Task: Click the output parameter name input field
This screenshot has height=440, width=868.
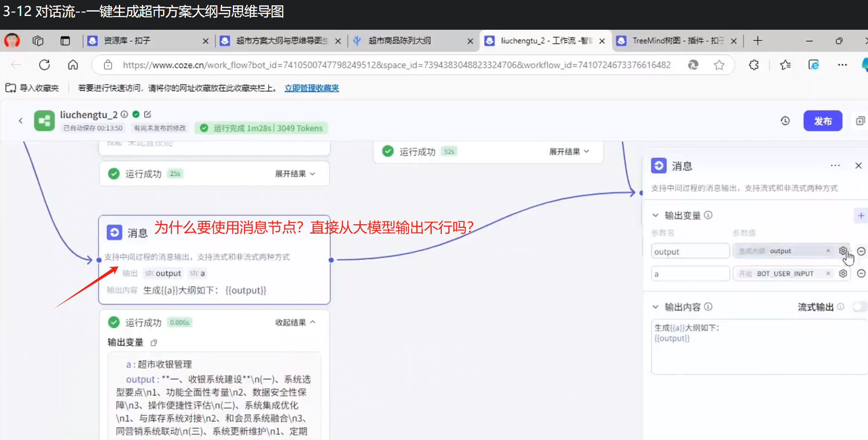Action: [690, 251]
